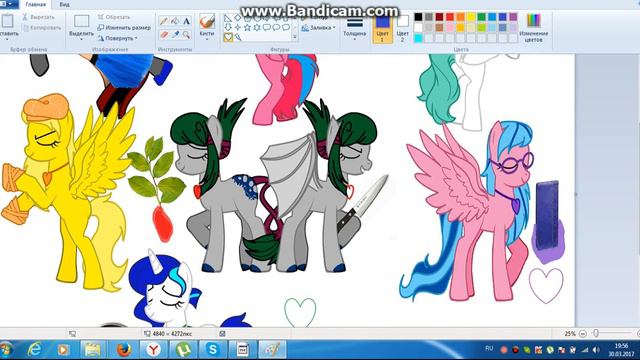The image size is (640, 360).
Task: Click the volume speaker tray icon
Action: (x=597, y=350)
